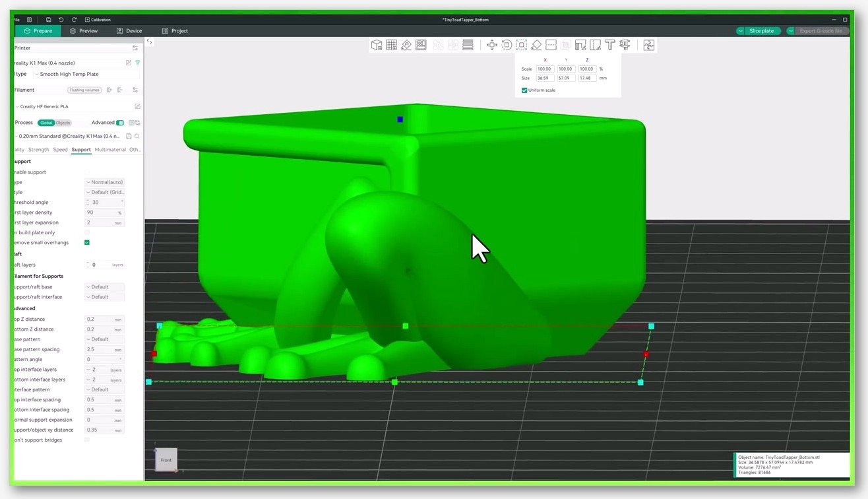Toggle the Advanced switch

(x=120, y=123)
